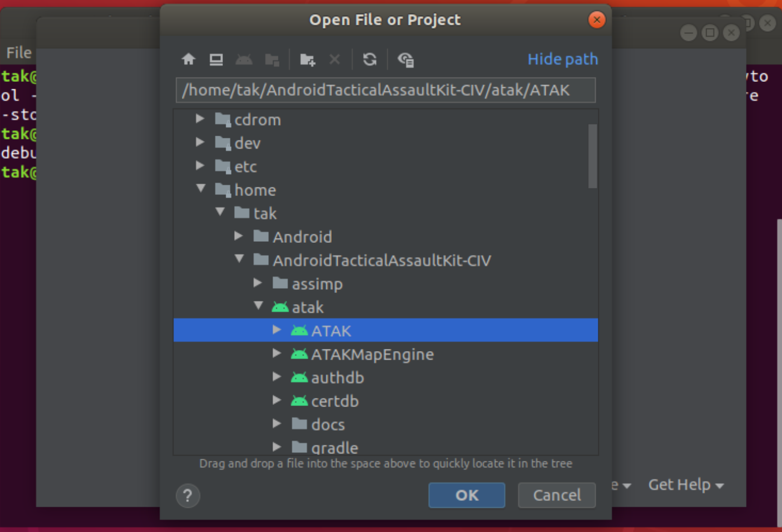The height and width of the screenshot is (532, 782).
Task: Click the Android icon beside ATAKMapEngine
Action: (299, 354)
